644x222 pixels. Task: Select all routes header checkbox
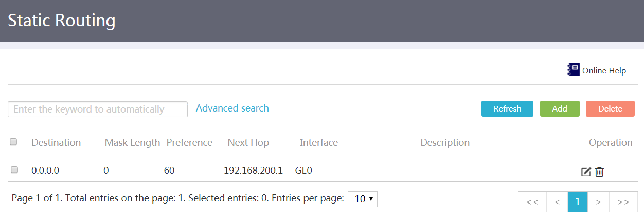point(13,142)
